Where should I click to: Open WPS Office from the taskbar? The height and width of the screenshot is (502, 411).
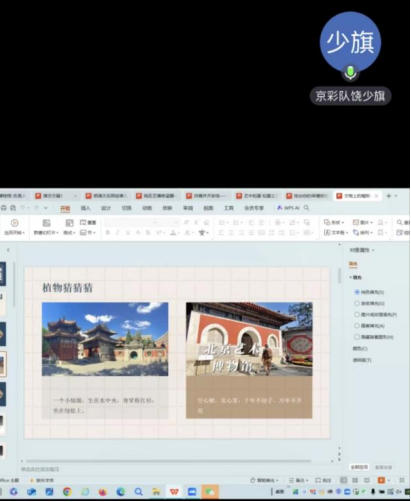pos(174,492)
